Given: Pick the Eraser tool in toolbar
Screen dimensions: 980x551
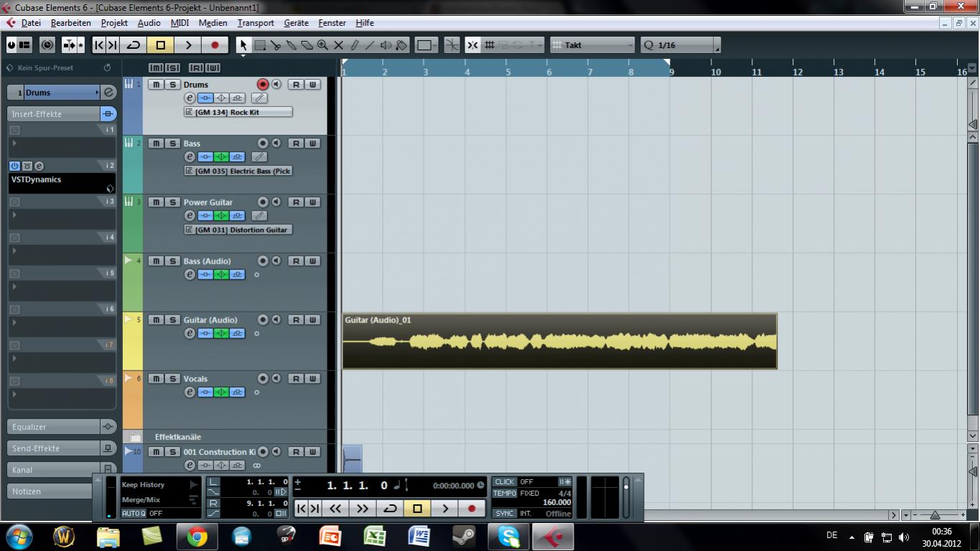Looking at the screenshot, I should click(x=307, y=45).
